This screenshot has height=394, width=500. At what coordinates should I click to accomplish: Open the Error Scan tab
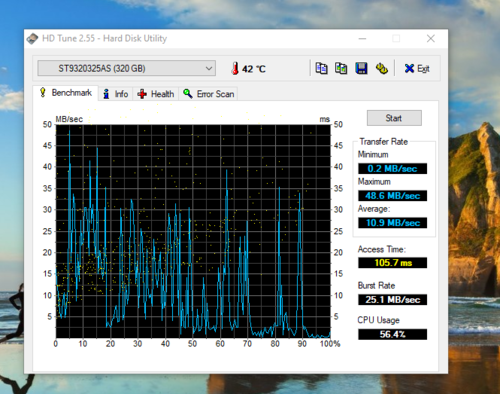(208, 94)
